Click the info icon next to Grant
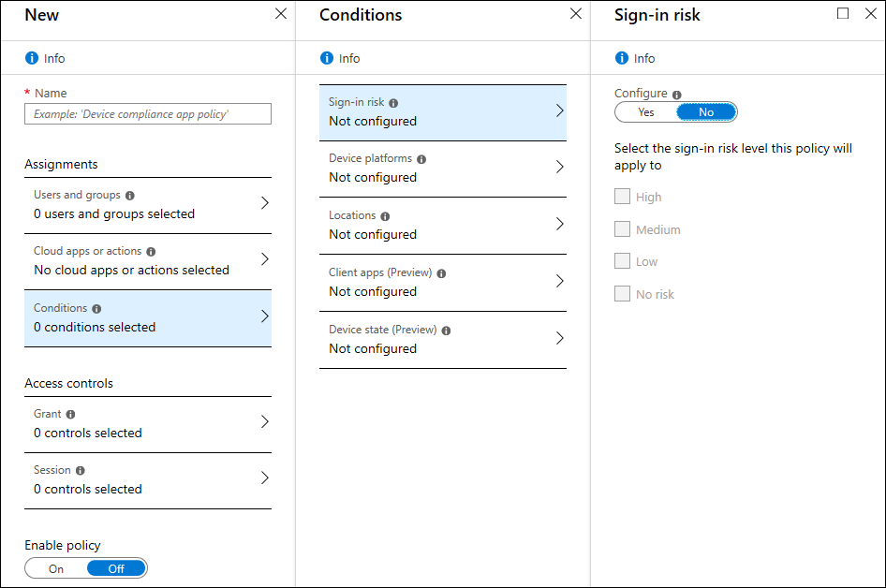The width and height of the screenshot is (886, 588). coord(71,414)
